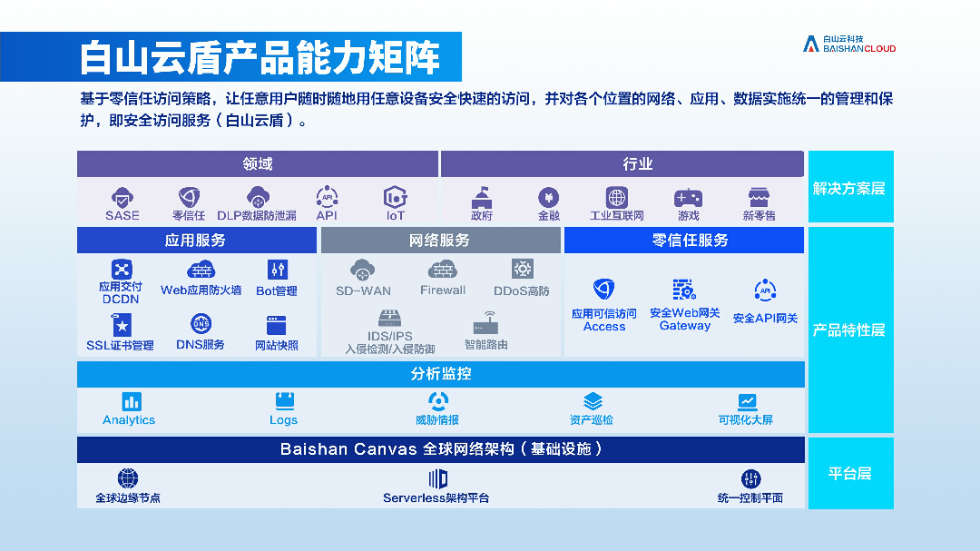Screen dimensions: 980x551
Task: Click the 网络服务 header
Action: pyautogui.click(x=441, y=241)
